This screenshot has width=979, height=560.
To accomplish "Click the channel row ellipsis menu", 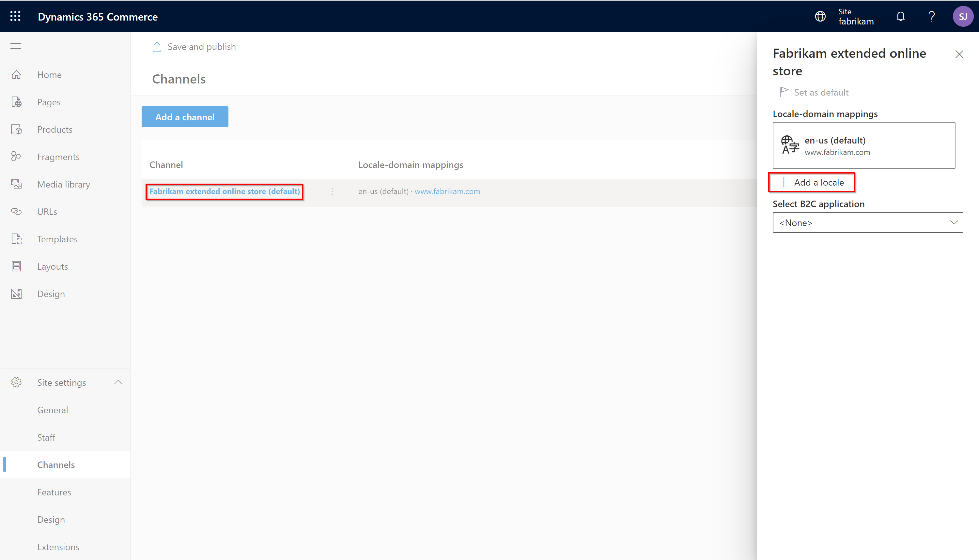I will click(332, 191).
